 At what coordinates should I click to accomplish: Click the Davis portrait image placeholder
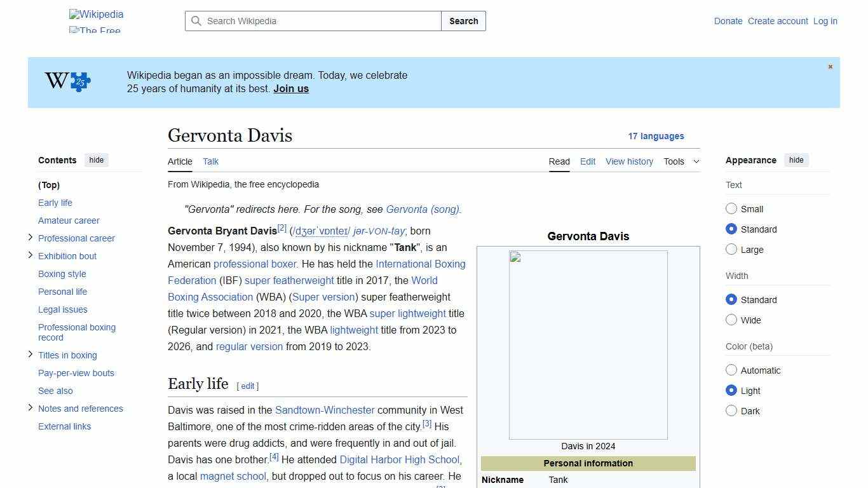coord(588,345)
